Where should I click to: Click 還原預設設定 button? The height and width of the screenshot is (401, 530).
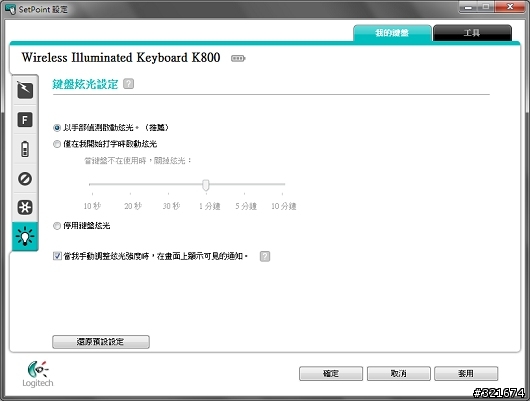click(101, 342)
